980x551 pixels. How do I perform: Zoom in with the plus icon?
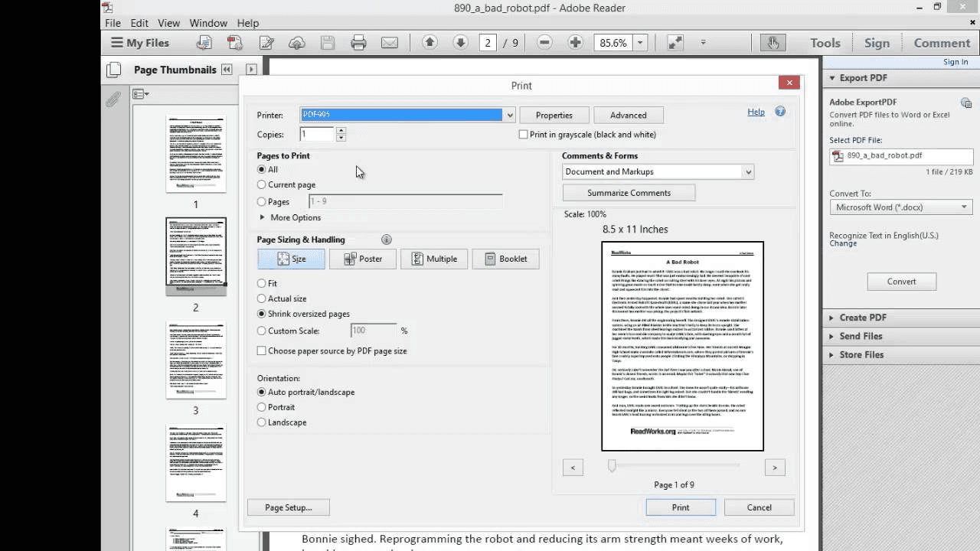[575, 43]
